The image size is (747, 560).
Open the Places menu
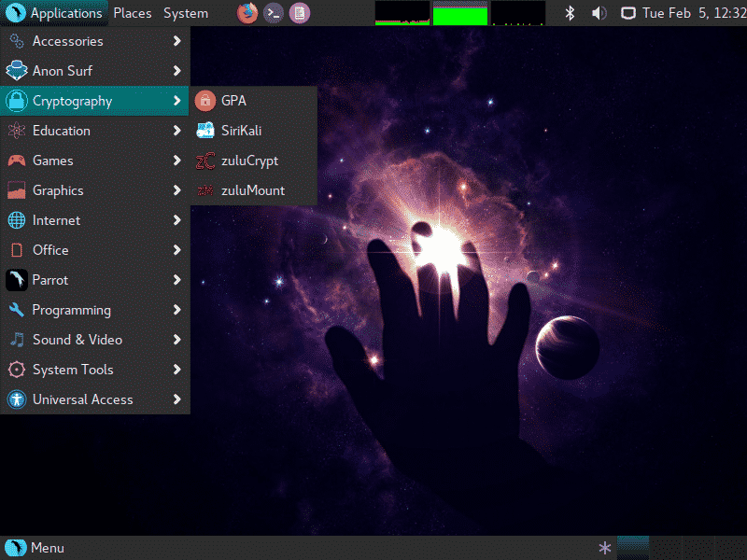pos(133,13)
